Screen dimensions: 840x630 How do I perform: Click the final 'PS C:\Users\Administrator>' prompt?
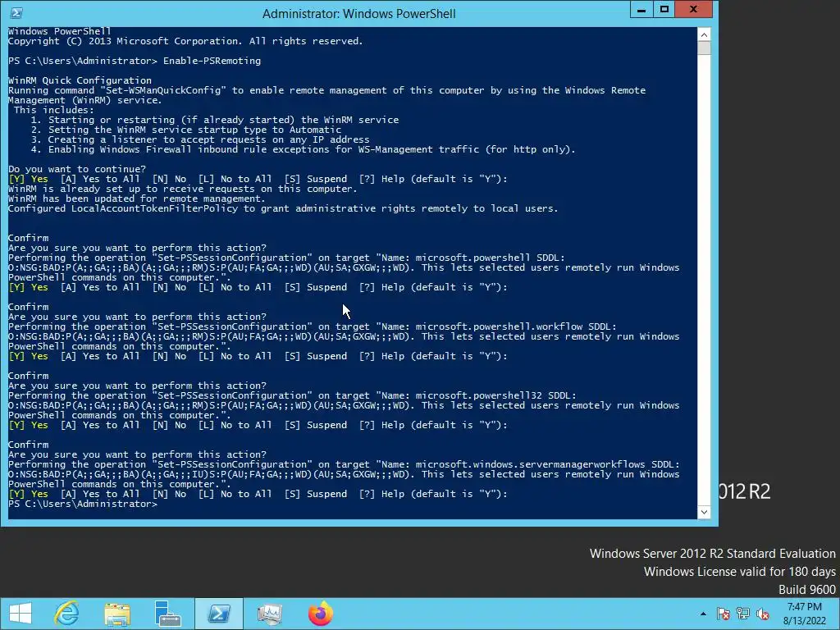click(83, 504)
